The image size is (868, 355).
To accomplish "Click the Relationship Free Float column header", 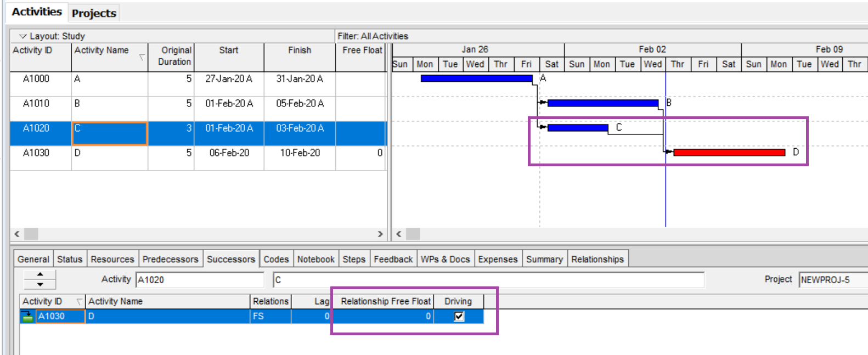I will tap(385, 301).
